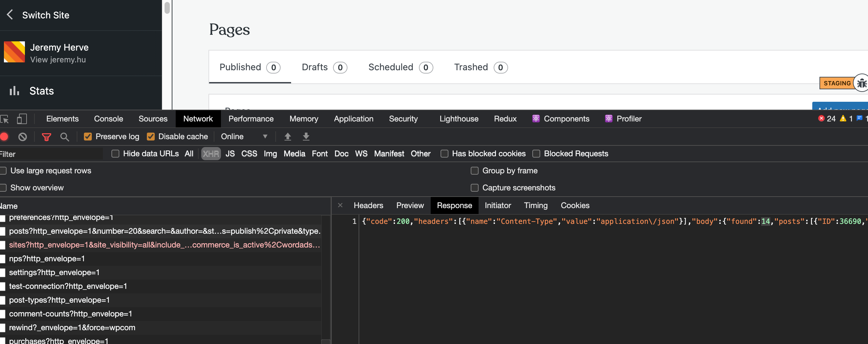
Task: Click the sidebar vertical scrollbar
Action: [x=167, y=8]
